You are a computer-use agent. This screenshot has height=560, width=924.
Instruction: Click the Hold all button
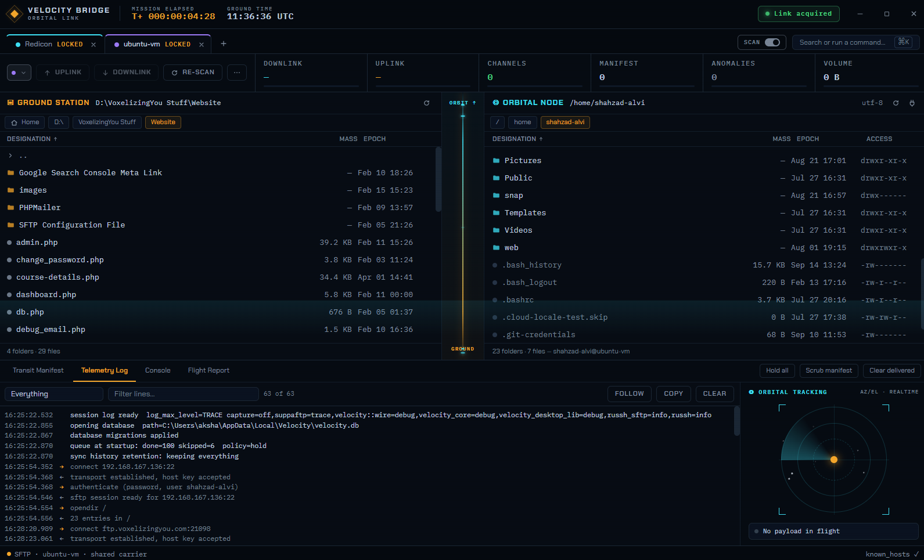[777, 371]
